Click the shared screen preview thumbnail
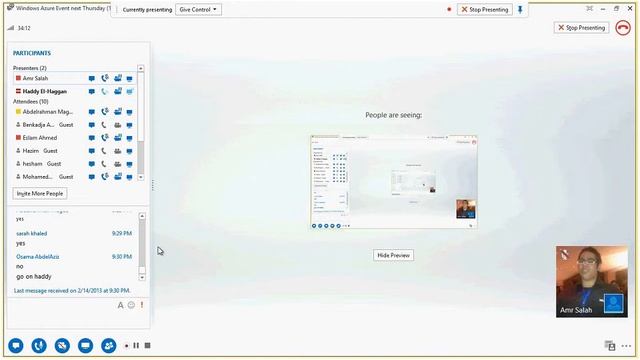Viewport: 640px width, 360px height. [x=393, y=182]
